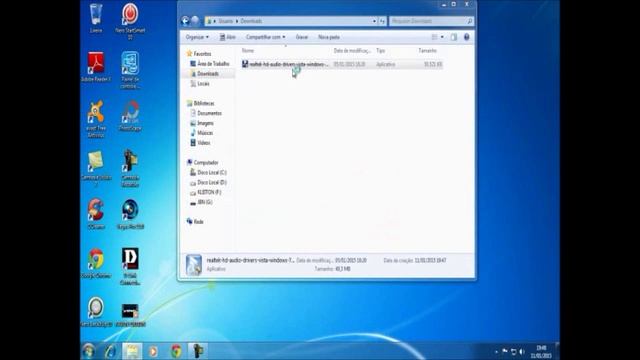Screen dimensions: 640x360
Task: Click the Abrir toolbar button
Action: point(227,37)
